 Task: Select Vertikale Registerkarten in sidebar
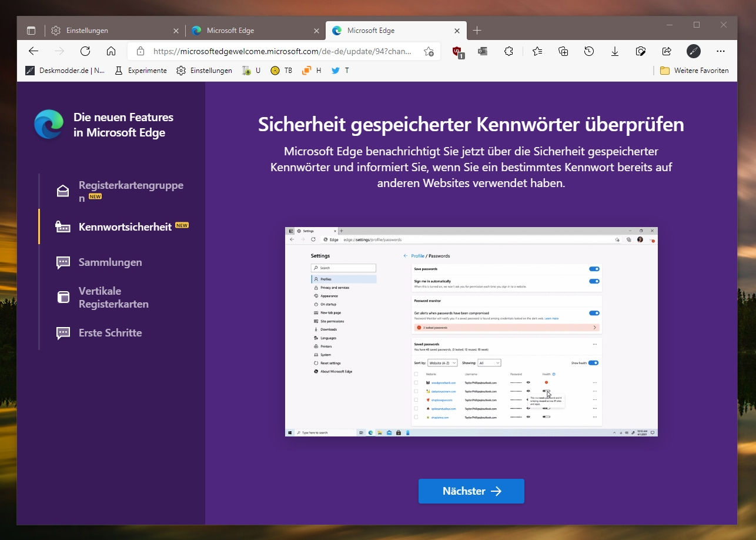click(x=102, y=298)
